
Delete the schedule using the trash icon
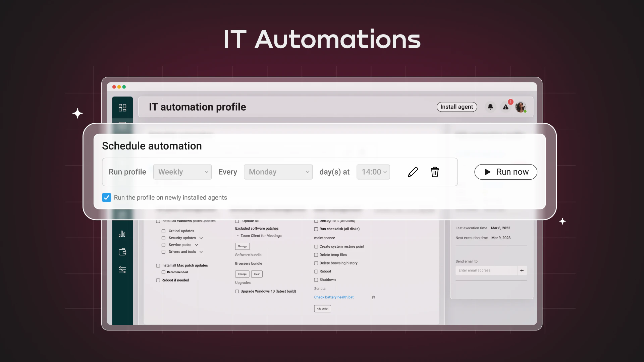tap(435, 172)
